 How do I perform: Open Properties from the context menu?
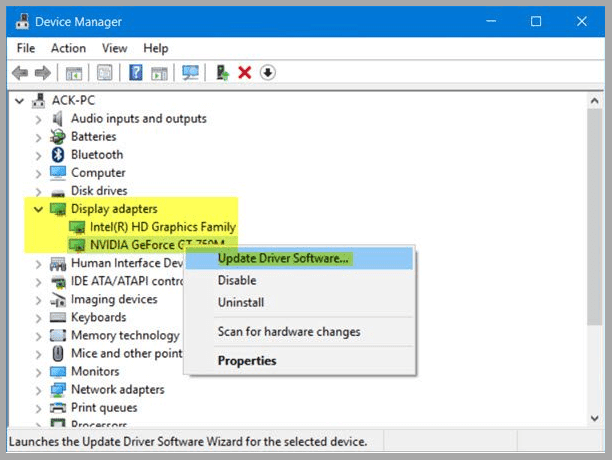(x=299, y=361)
